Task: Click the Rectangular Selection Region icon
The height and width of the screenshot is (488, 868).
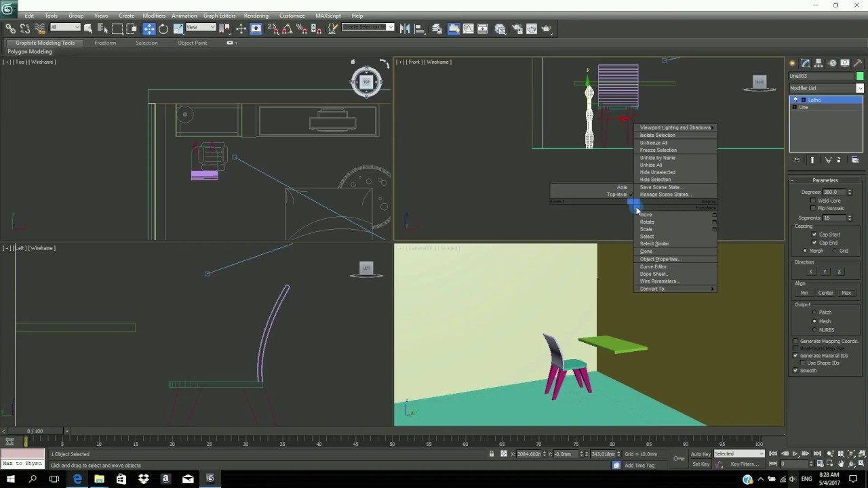Action: coord(117,28)
